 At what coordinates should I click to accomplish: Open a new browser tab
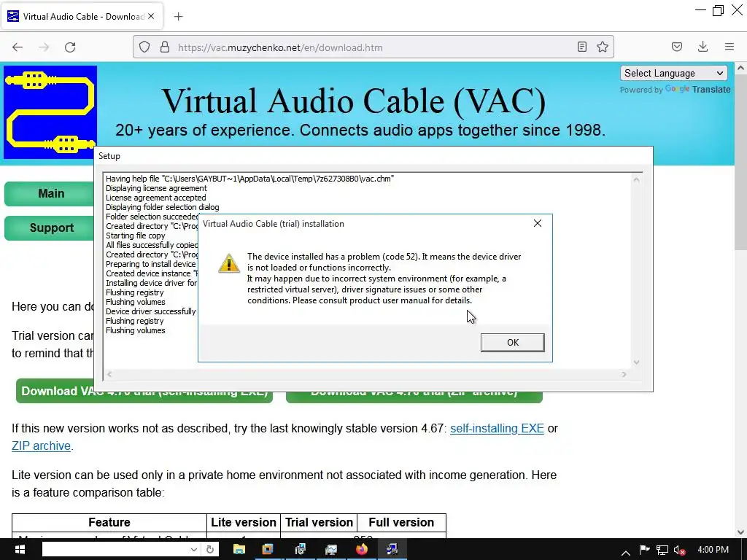(x=178, y=17)
